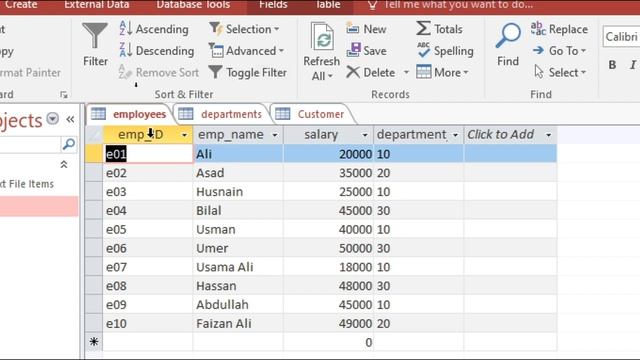Screen dimensions: 640x360
Task: Save the current record
Action: [366, 51]
